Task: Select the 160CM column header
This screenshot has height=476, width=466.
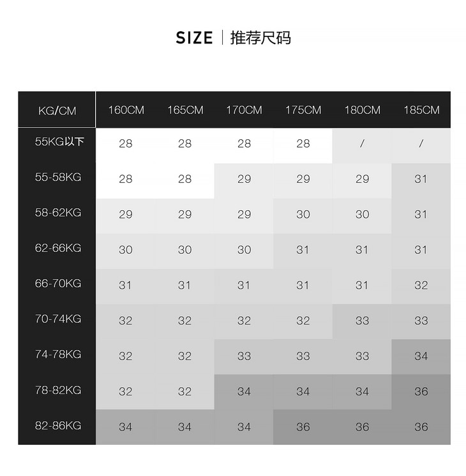Action: [126, 110]
